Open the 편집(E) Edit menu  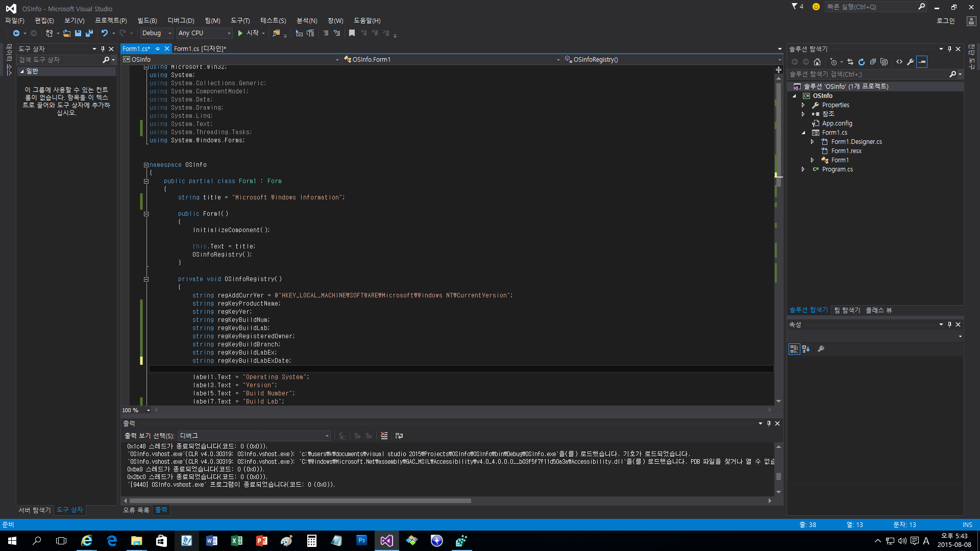44,21
